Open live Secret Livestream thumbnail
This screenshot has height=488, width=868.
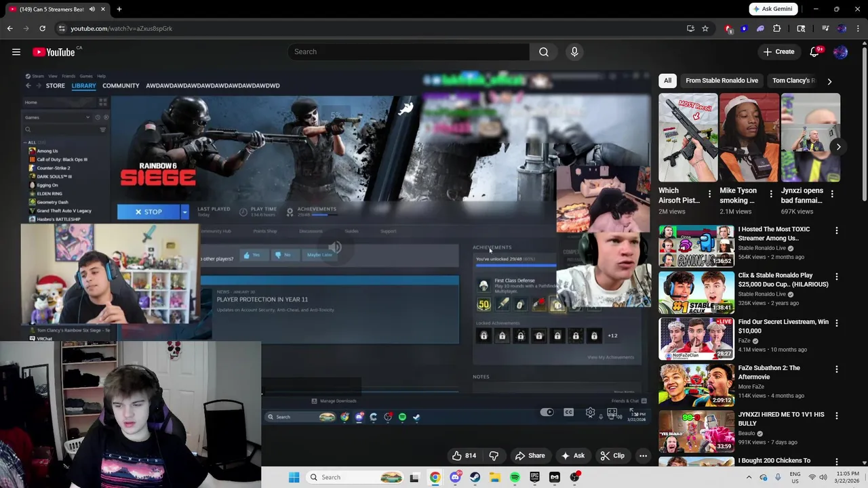[696, 338]
